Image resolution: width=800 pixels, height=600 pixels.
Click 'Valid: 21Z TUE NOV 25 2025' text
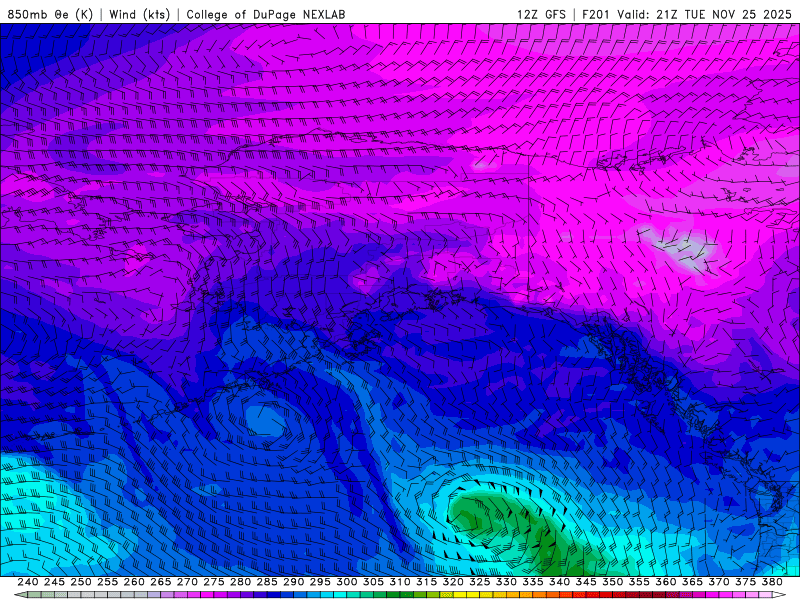(704, 14)
